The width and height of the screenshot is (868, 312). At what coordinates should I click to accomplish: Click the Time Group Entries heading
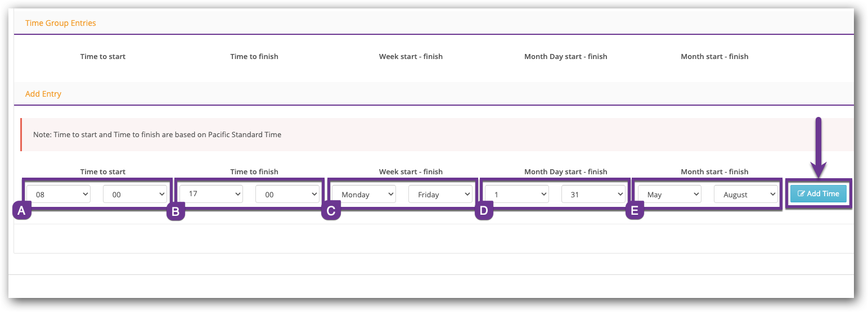pos(61,23)
